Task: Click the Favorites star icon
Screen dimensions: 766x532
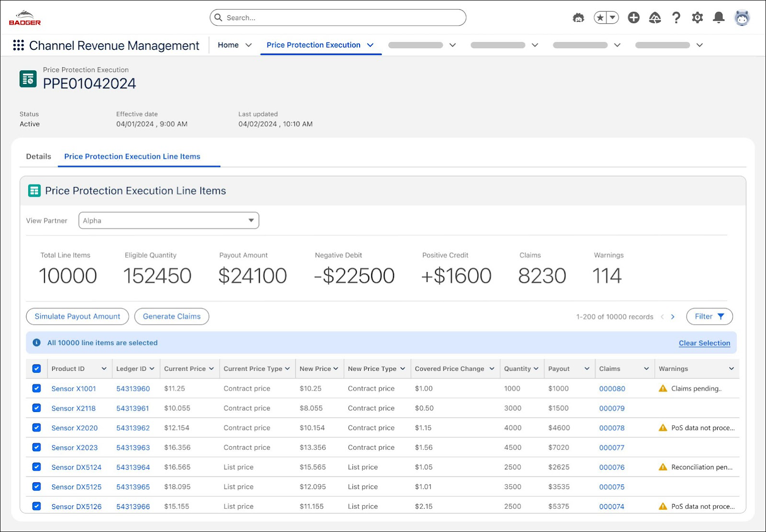Action: pyautogui.click(x=600, y=18)
